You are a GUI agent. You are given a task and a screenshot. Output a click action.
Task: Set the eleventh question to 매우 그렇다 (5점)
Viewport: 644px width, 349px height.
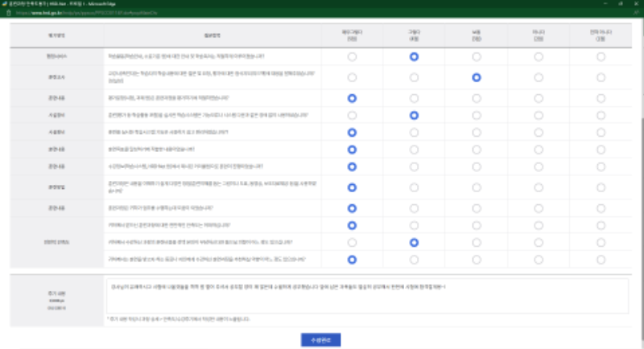click(352, 242)
